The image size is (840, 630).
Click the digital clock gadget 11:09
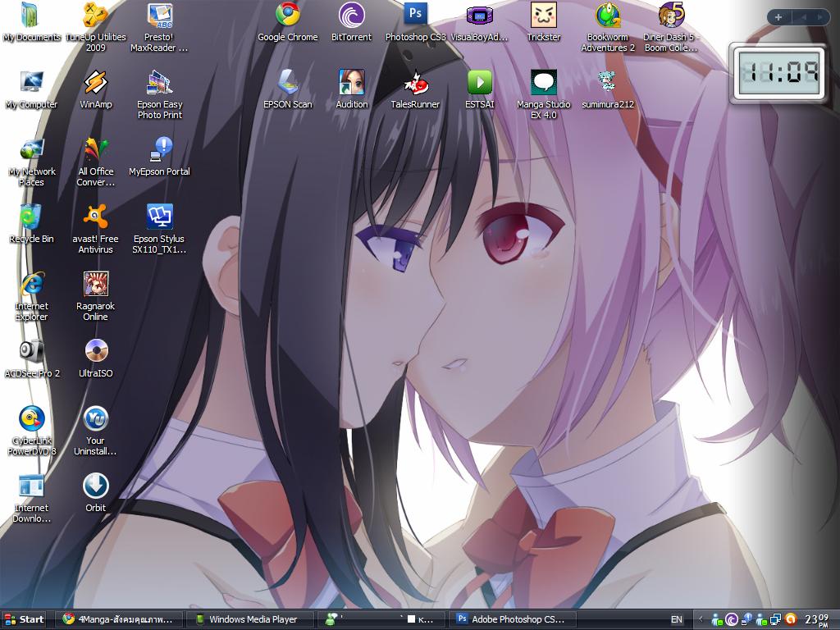(779, 73)
